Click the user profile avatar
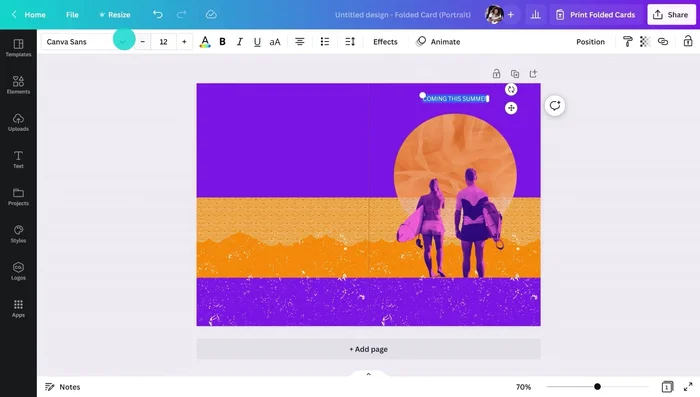The width and height of the screenshot is (700, 397). (494, 14)
